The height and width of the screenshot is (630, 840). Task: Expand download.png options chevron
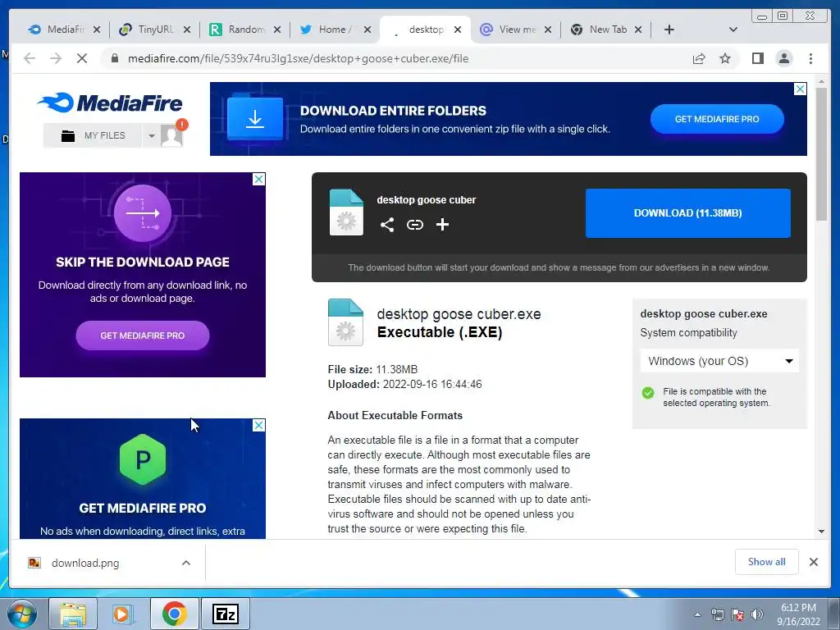[186, 563]
